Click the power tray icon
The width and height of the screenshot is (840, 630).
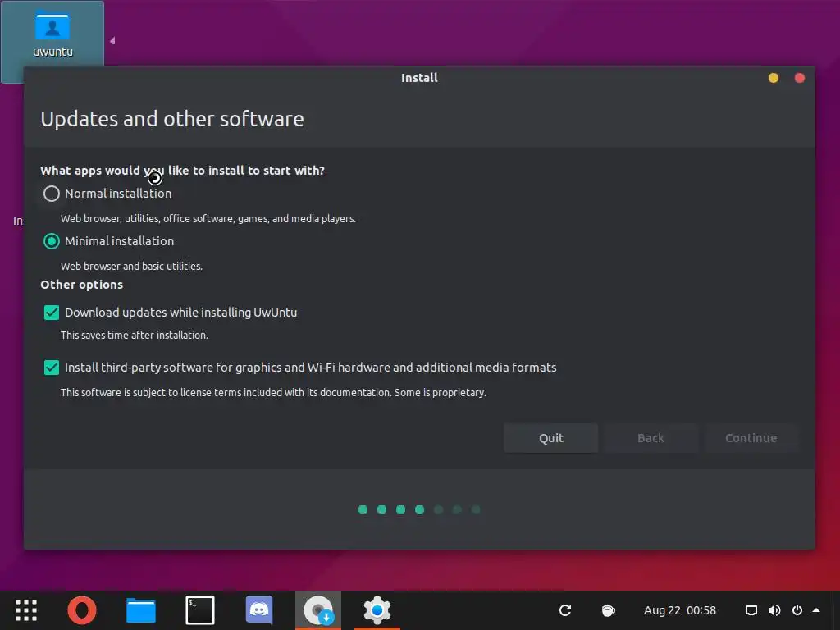tap(797, 610)
